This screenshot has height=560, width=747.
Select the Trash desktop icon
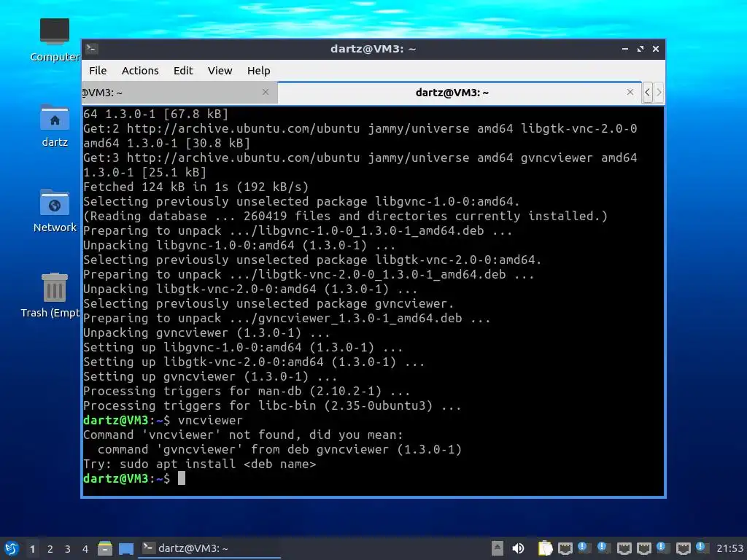tap(52, 295)
